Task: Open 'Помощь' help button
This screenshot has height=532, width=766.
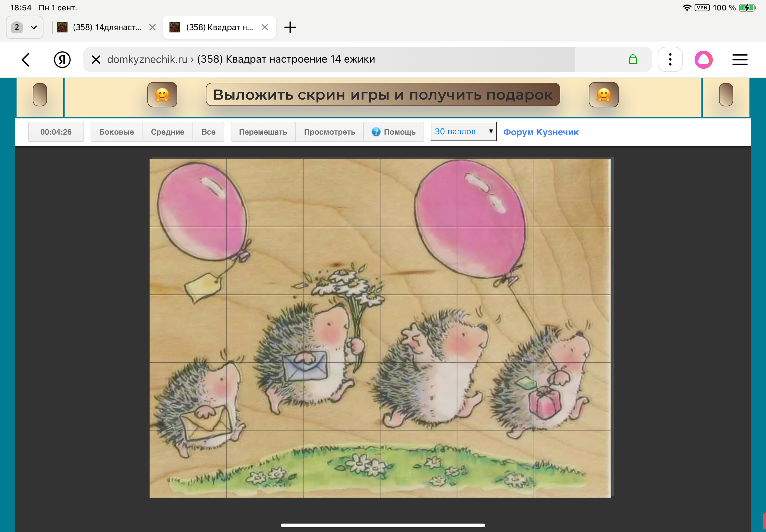Action: [394, 132]
